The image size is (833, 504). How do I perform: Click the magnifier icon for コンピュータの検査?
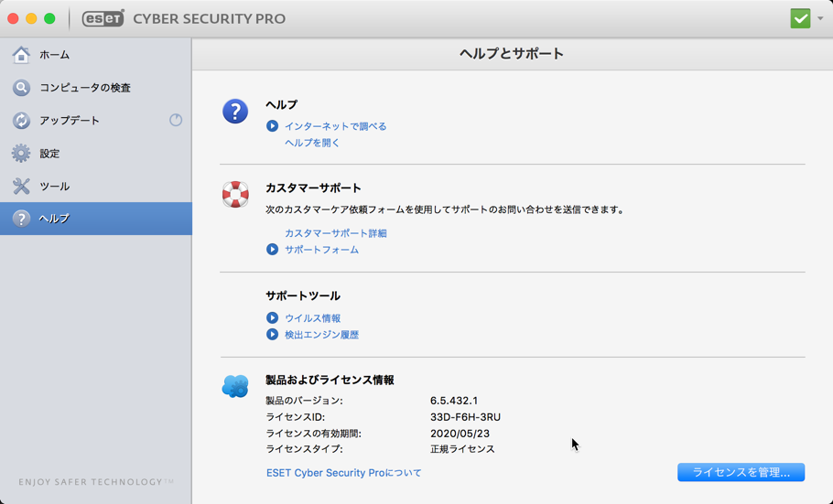click(x=21, y=88)
